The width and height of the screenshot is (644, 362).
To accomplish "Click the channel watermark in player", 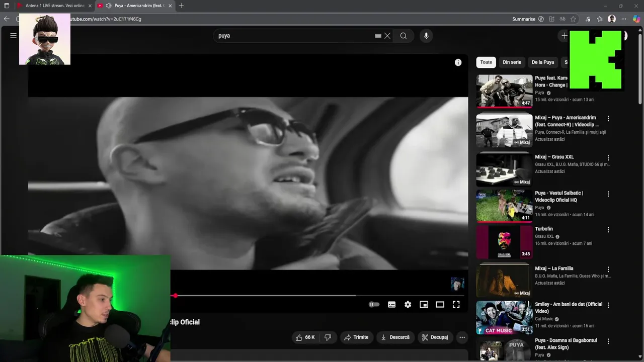I will point(457,284).
